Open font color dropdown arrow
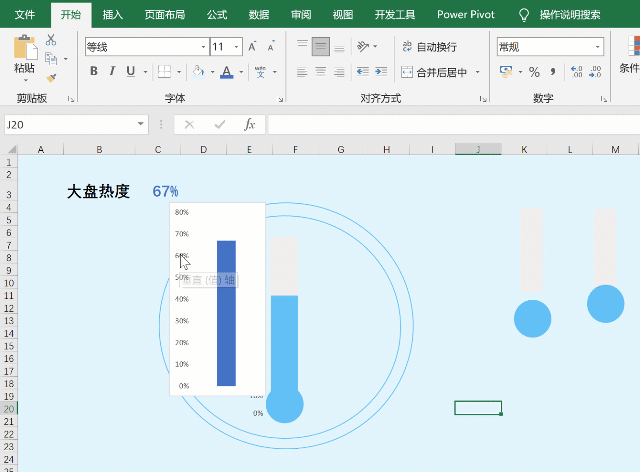This screenshot has width=640, height=472. coord(241,72)
